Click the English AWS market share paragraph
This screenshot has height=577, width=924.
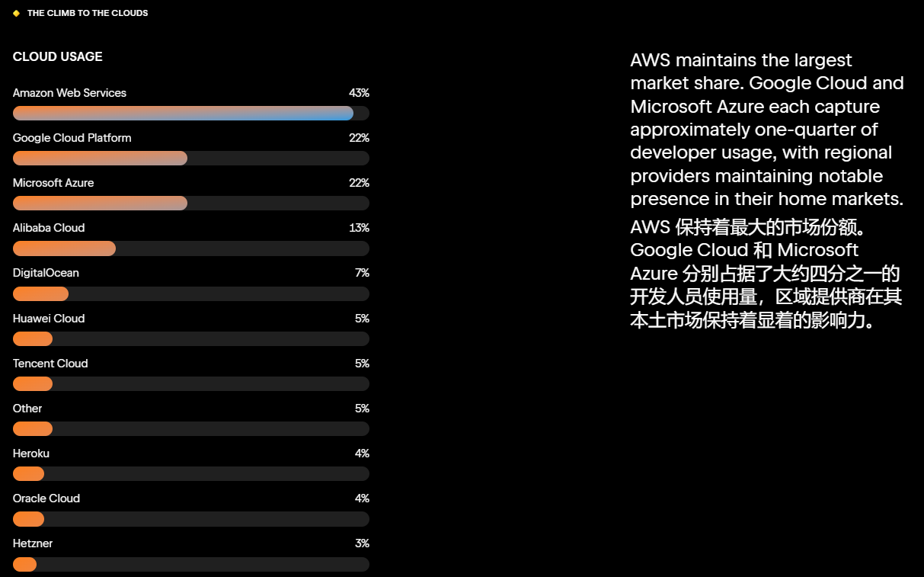click(x=766, y=130)
